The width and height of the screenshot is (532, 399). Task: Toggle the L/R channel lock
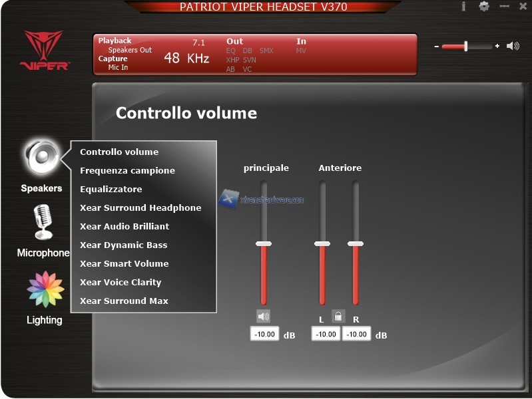(338, 316)
